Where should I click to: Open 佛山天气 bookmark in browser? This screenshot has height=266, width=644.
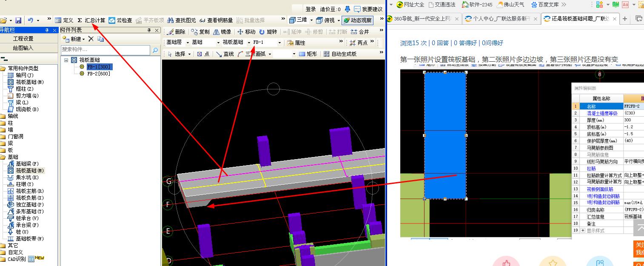coord(511,5)
